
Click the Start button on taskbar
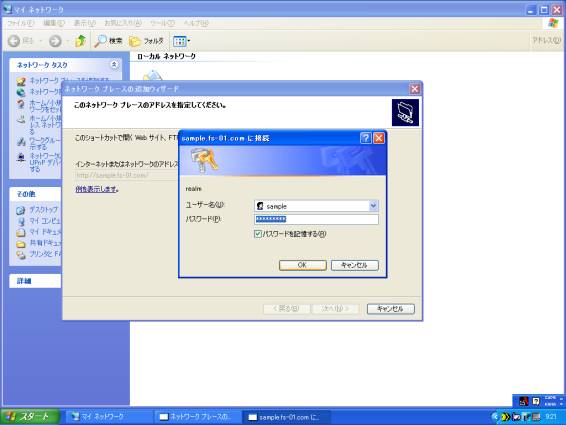pos(30,417)
